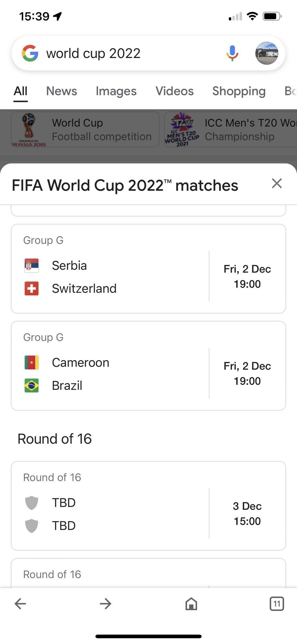Tap the Google logo icon
Screen dimensions: 297x644
pyautogui.click(x=30, y=53)
